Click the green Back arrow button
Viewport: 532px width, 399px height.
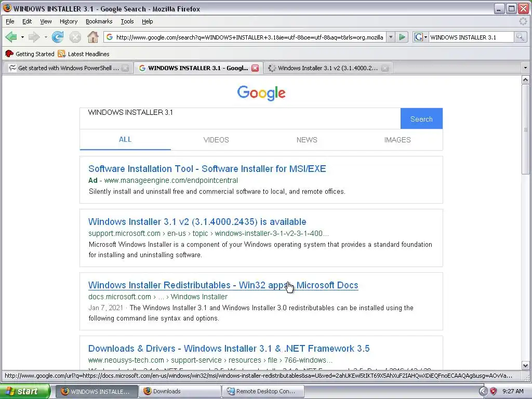click(11, 37)
